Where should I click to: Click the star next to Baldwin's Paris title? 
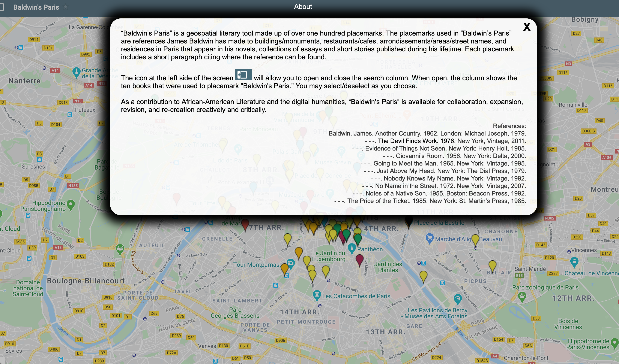66,7
